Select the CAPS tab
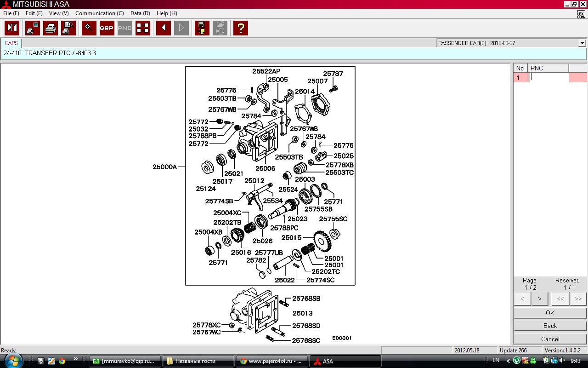The height and width of the screenshot is (368, 588). click(11, 43)
